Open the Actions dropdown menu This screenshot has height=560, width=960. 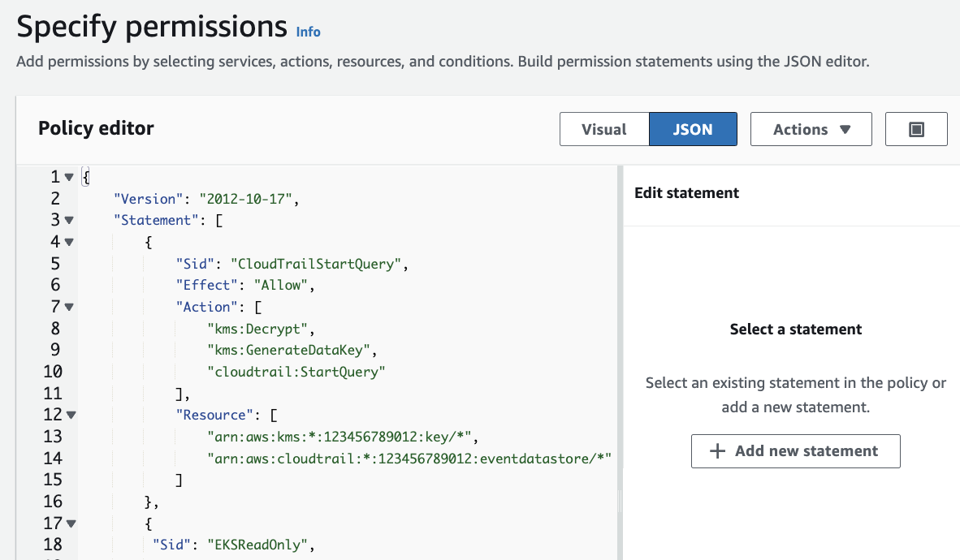pyautogui.click(x=811, y=130)
